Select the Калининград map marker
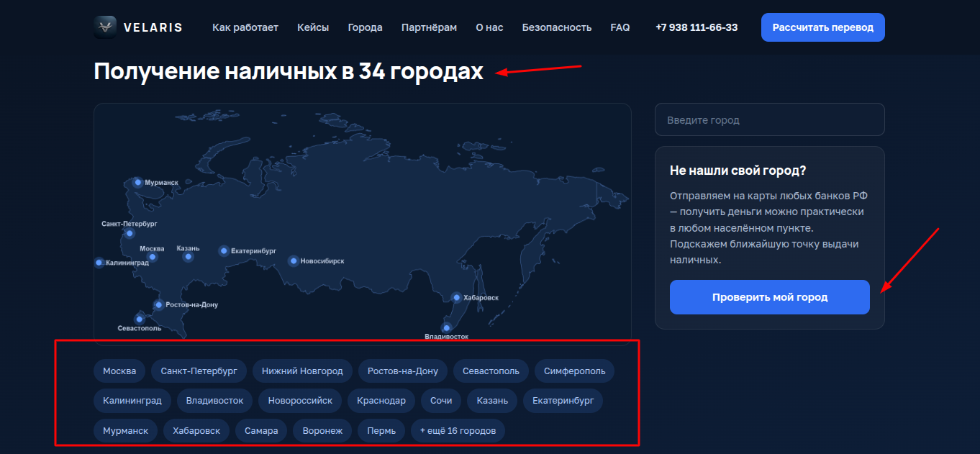This screenshot has width=980, height=454. click(99, 263)
